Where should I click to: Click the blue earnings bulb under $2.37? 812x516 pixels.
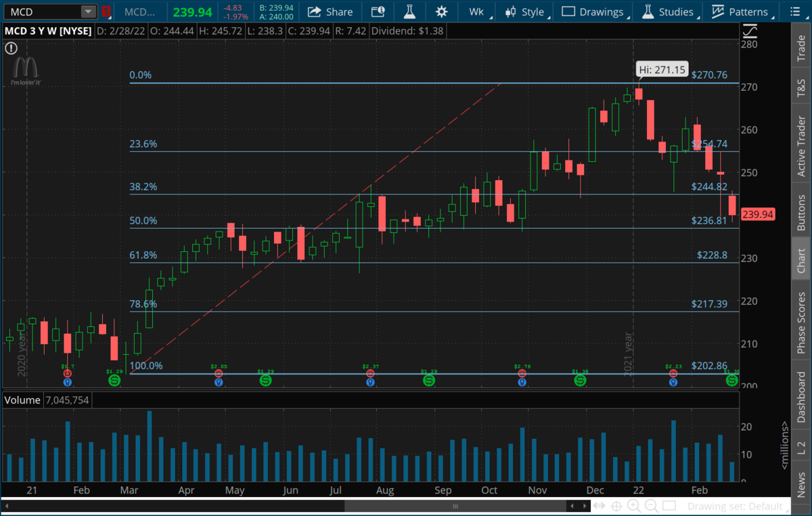370,382
